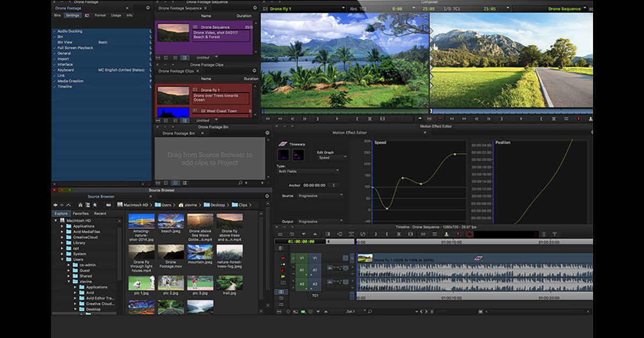This screenshot has width=644, height=338.
Task: Click the Favorites star icon in Source Browser
Action: coord(95,205)
